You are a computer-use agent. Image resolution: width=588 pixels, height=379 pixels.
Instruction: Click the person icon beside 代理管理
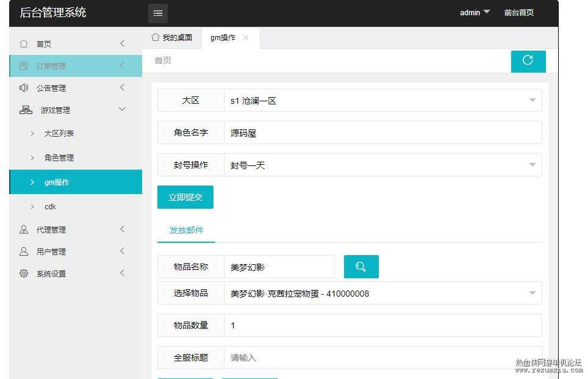coord(24,229)
